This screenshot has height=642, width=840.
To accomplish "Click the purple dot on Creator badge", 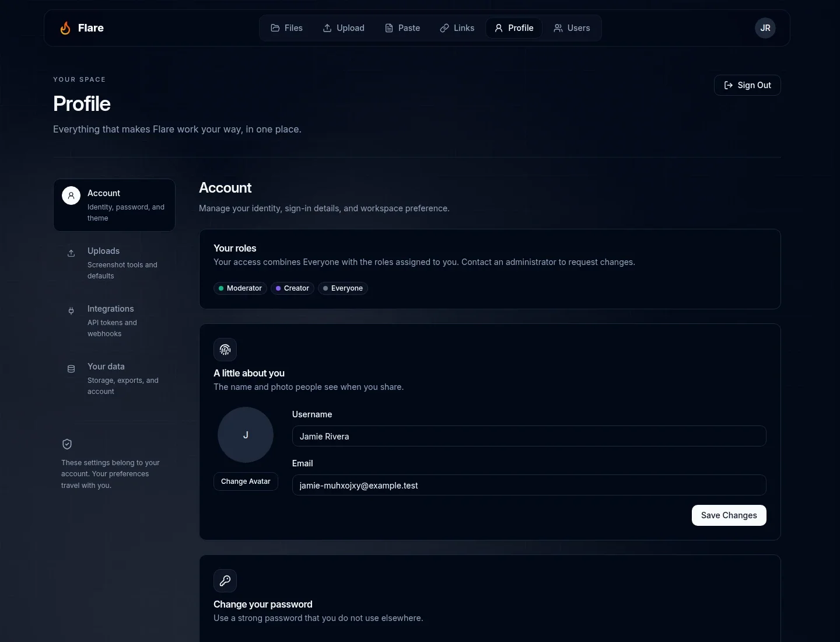I will coord(278,288).
